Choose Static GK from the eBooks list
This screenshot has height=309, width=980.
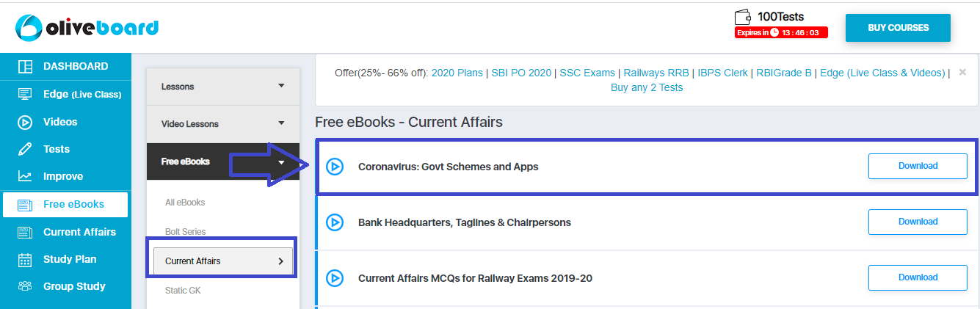tap(183, 291)
